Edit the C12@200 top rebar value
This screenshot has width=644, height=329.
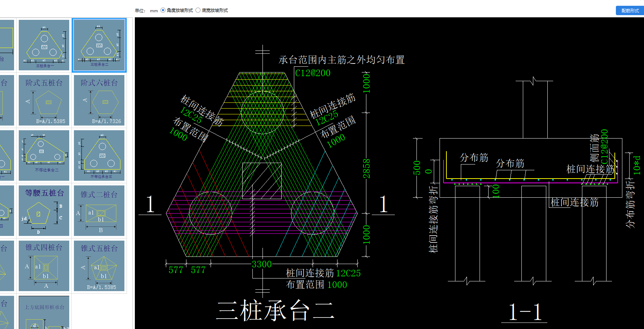(x=313, y=73)
